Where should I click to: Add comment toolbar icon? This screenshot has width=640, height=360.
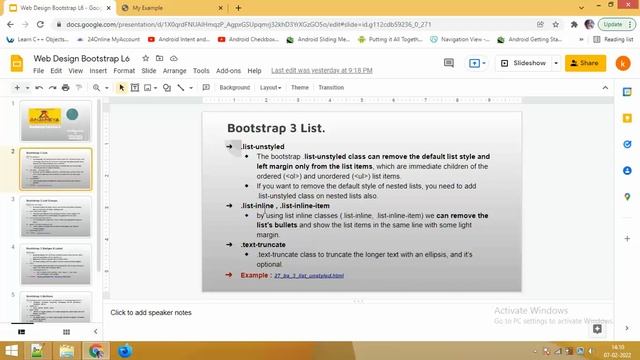[x=206, y=87]
